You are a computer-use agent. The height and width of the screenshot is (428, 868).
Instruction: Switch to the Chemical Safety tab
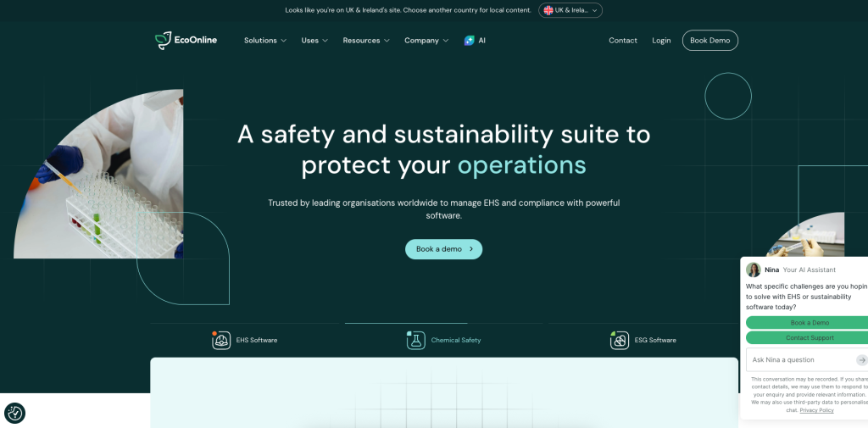444,340
